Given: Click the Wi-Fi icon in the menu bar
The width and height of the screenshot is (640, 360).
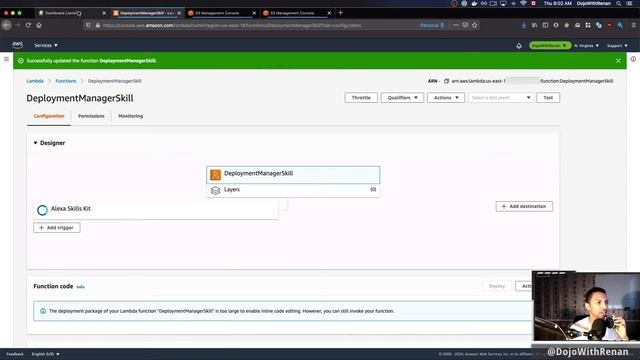Looking at the screenshot, I should pyautogui.click(x=523, y=3).
